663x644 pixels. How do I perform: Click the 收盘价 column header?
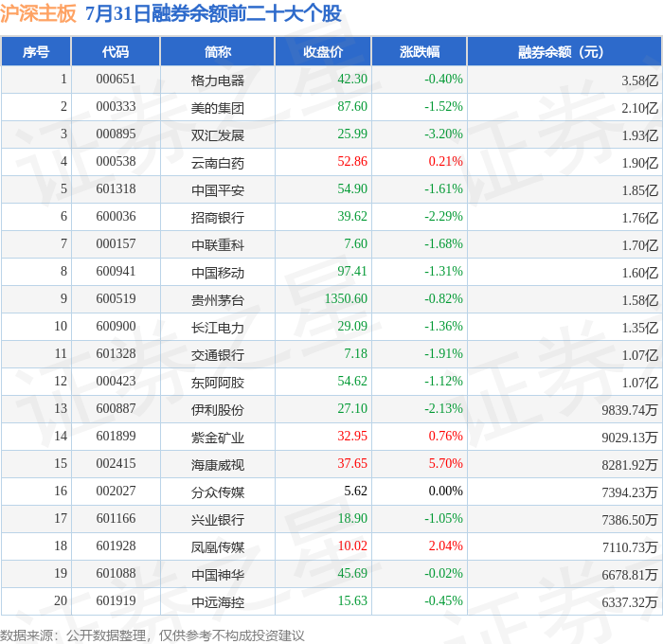coord(323,51)
